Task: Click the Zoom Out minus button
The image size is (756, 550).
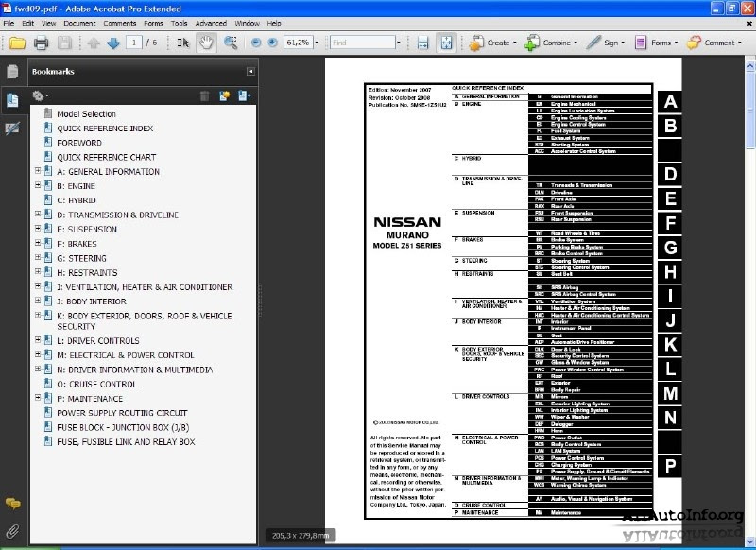Action: tap(256, 43)
